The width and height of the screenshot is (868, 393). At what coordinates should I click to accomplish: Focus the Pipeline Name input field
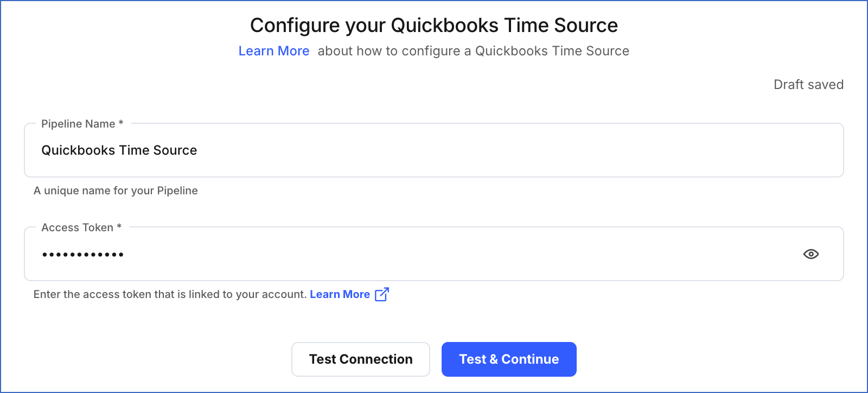(434, 150)
